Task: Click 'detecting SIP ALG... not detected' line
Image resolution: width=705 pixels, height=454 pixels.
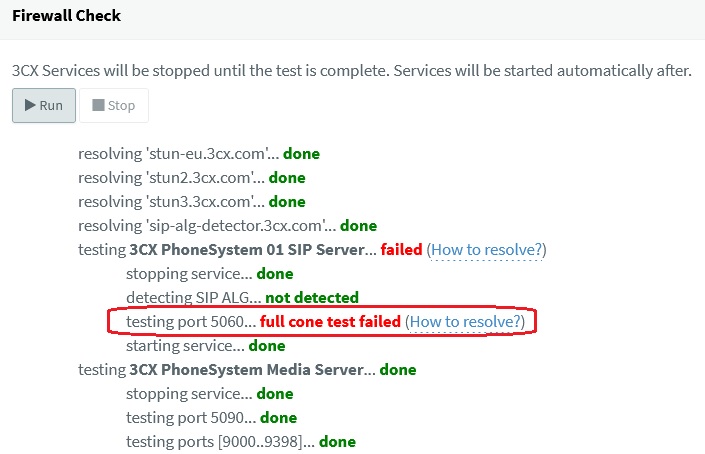Action: click(242, 298)
